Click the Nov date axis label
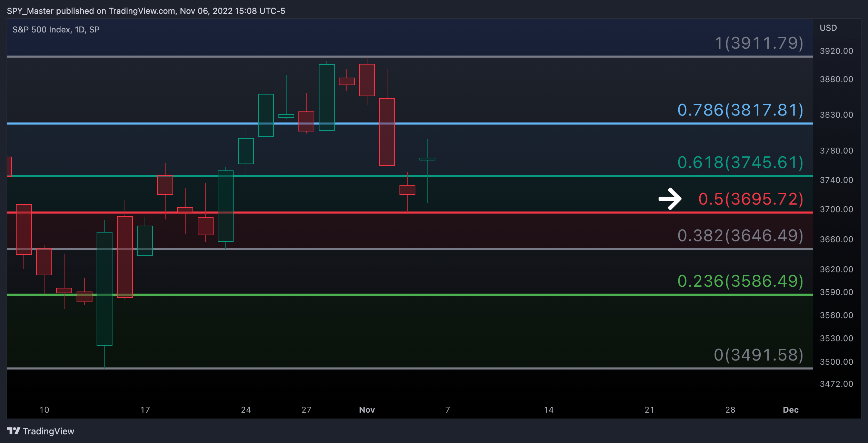This screenshot has width=868, height=443. point(367,410)
